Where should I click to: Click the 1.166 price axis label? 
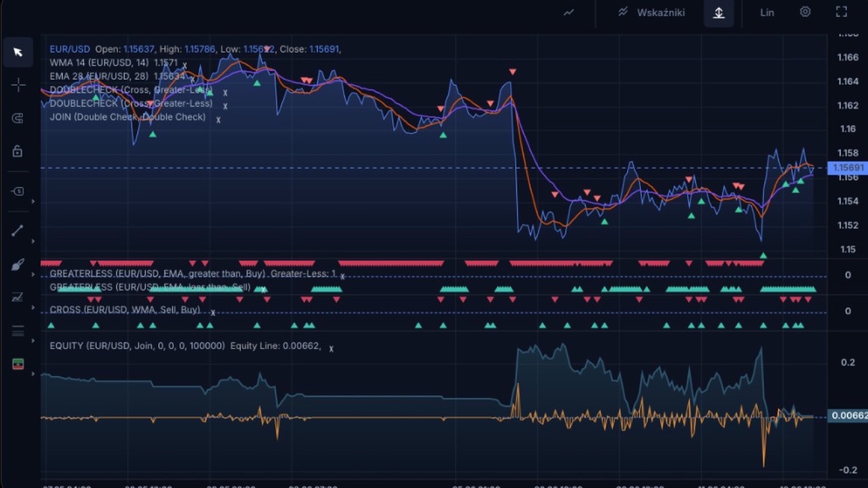(x=848, y=57)
